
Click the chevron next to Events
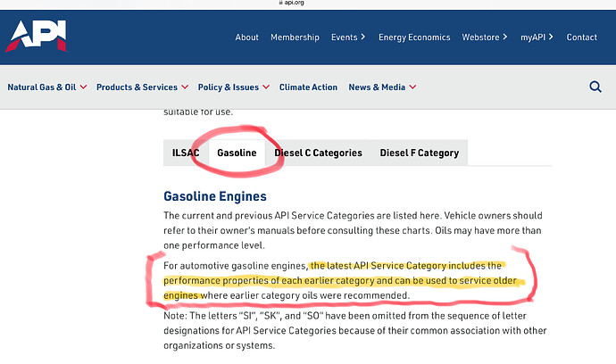(x=363, y=37)
